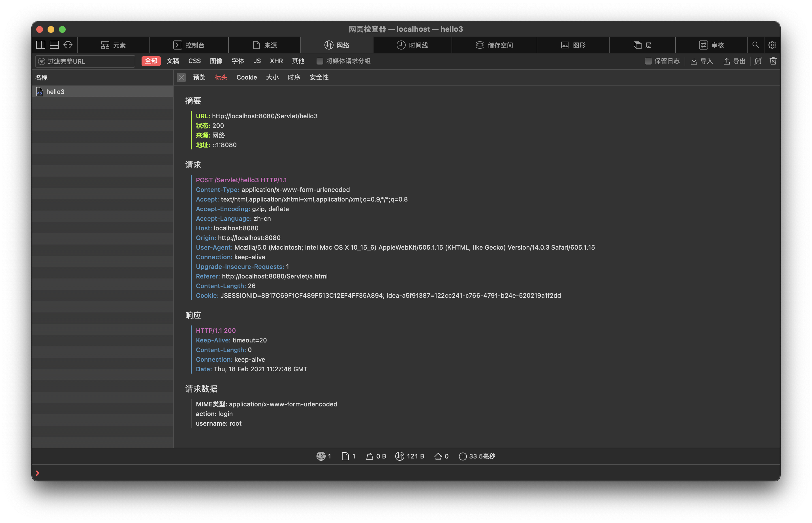The height and width of the screenshot is (523, 812).
Task: Close the request detail pane
Action: pyautogui.click(x=181, y=78)
